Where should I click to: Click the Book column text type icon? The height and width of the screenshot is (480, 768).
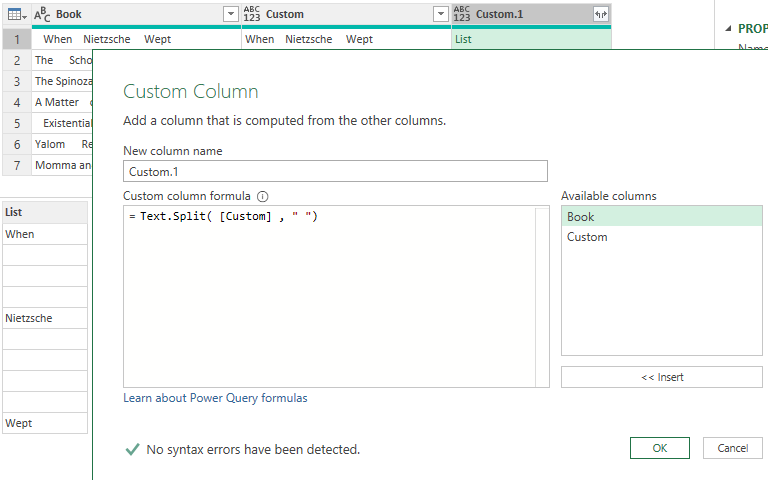click(x=42, y=15)
